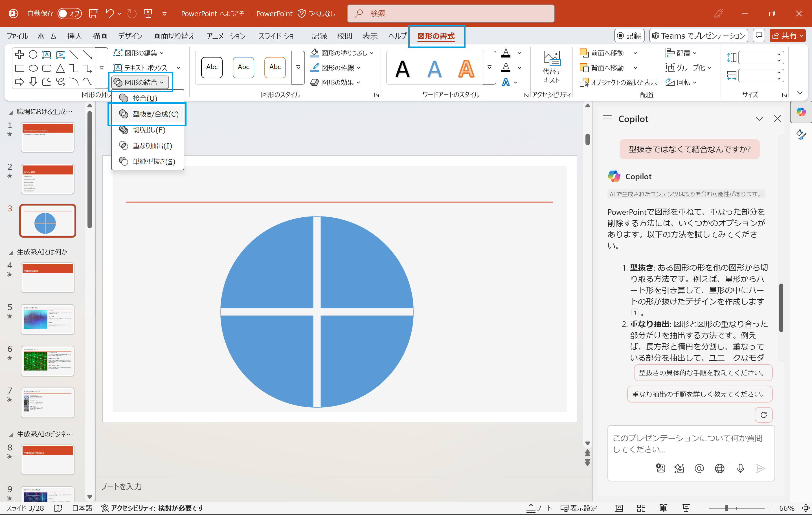Select the right arrow shape in gallery
The image size is (812, 515).
pyautogui.click(x=19, y=82)
